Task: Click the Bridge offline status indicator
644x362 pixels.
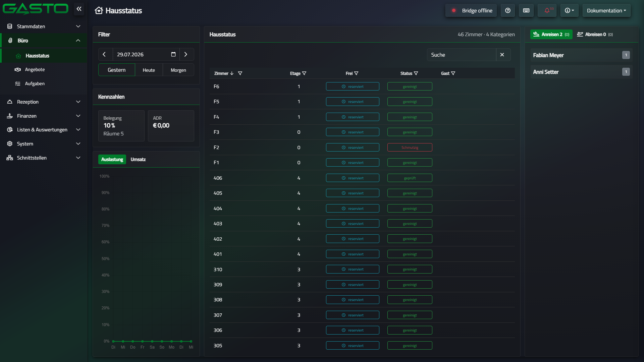Action: [471, 10]
